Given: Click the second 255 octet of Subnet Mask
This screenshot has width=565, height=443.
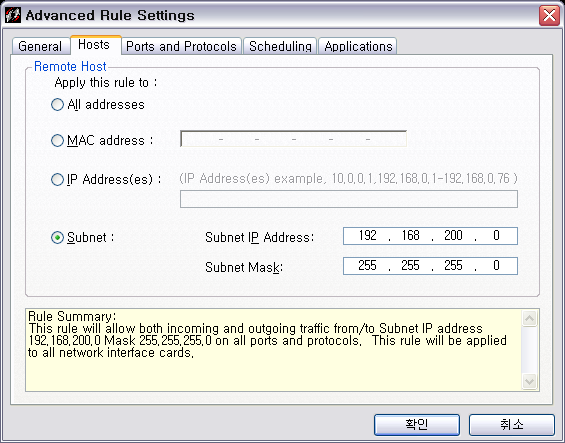Looking at the screenshot, I should tap(410, 266).
